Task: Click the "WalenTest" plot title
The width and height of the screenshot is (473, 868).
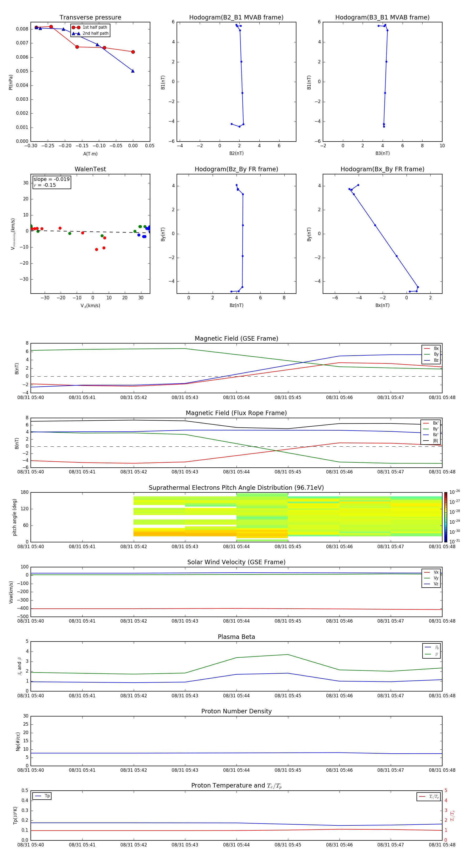Action: coord(90,169)
